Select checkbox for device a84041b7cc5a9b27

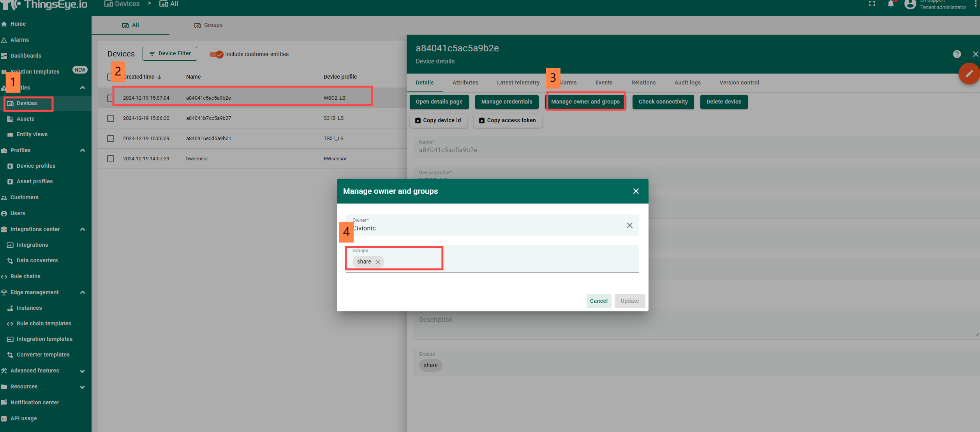[111, 118]
